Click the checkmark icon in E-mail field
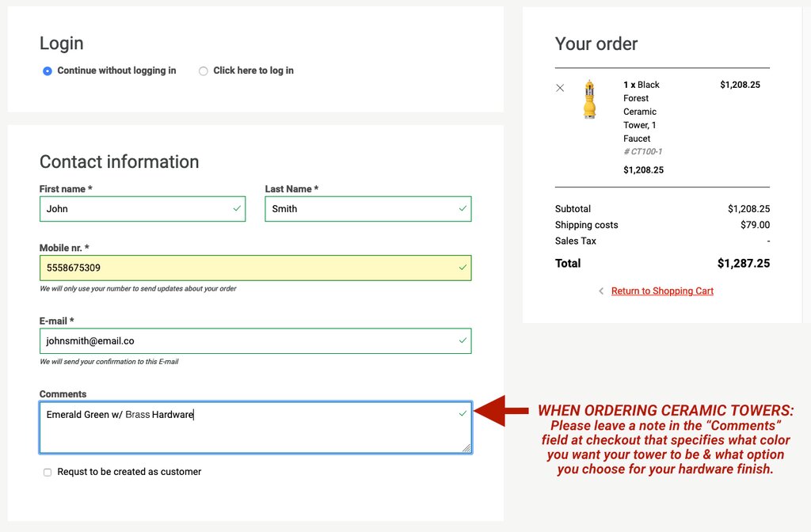This screenshot has width=811, height=532. coord(463,340)
